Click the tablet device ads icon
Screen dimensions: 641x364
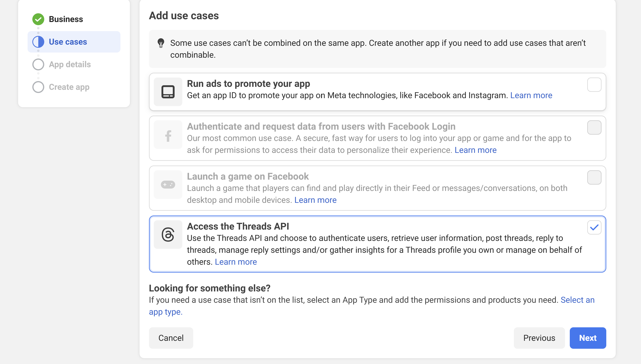pyautogui.click(x=168, y=92)
